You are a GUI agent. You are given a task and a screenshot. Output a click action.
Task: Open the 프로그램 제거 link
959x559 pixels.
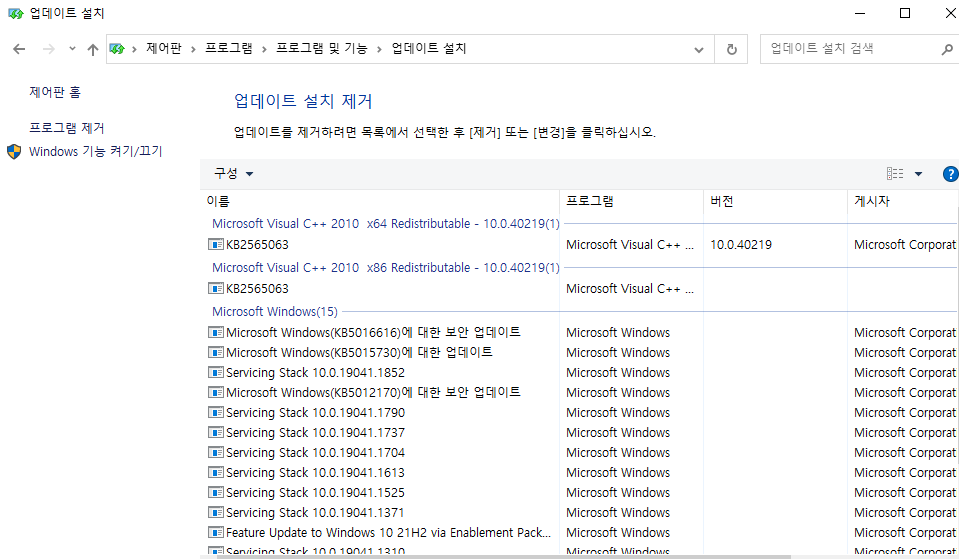coord(67,128)
